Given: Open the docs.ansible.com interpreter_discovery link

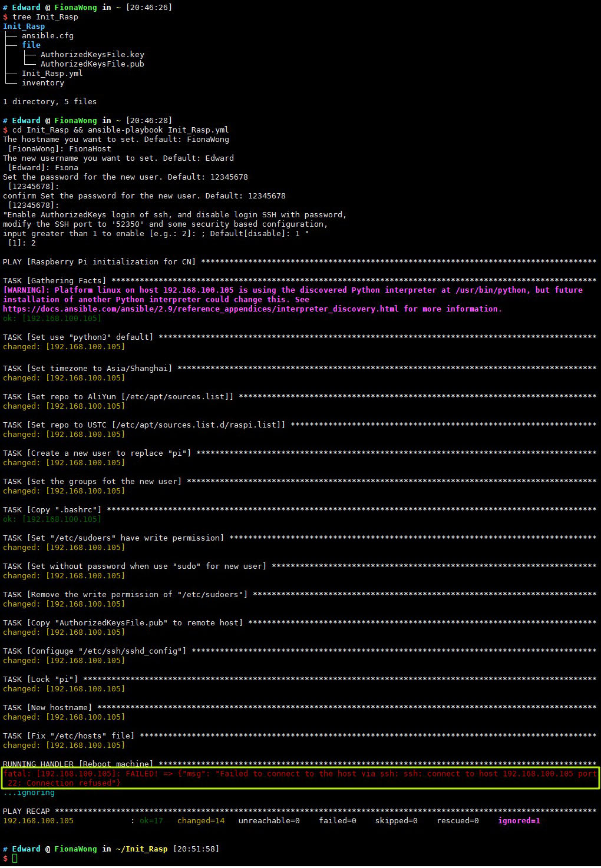Looking at the screenshot, I should tap(201, 309).
